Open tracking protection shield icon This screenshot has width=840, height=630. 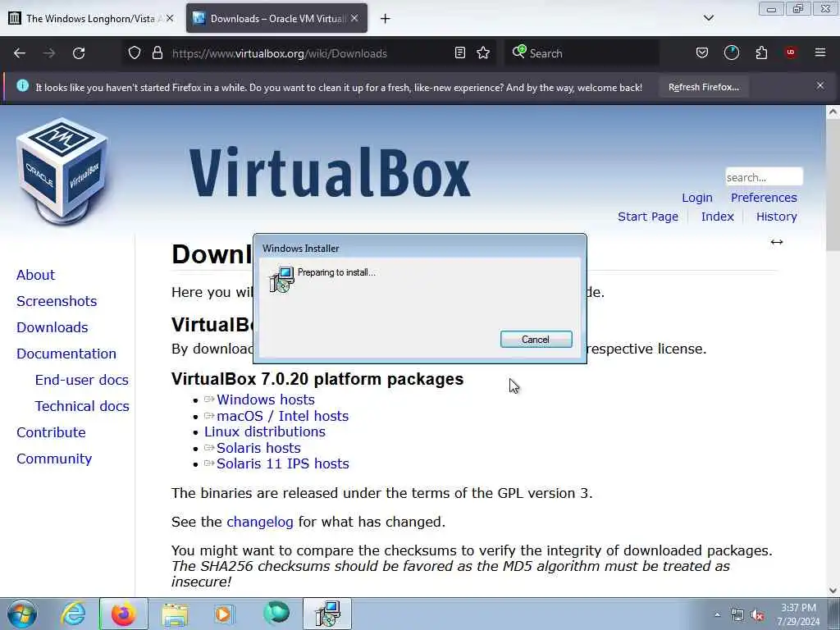click(135, 53)
